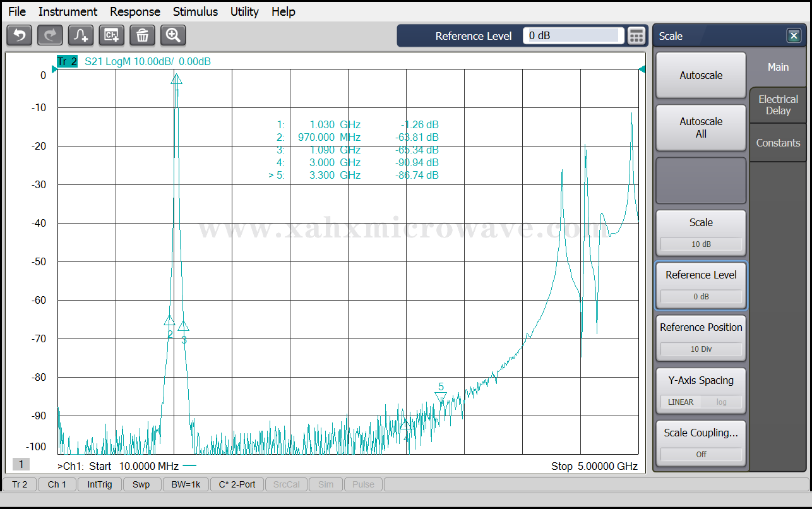The height and width of the screenshot is (509, 812).
Task: Click the Undo arrow icon
Action: pos(19,35)
